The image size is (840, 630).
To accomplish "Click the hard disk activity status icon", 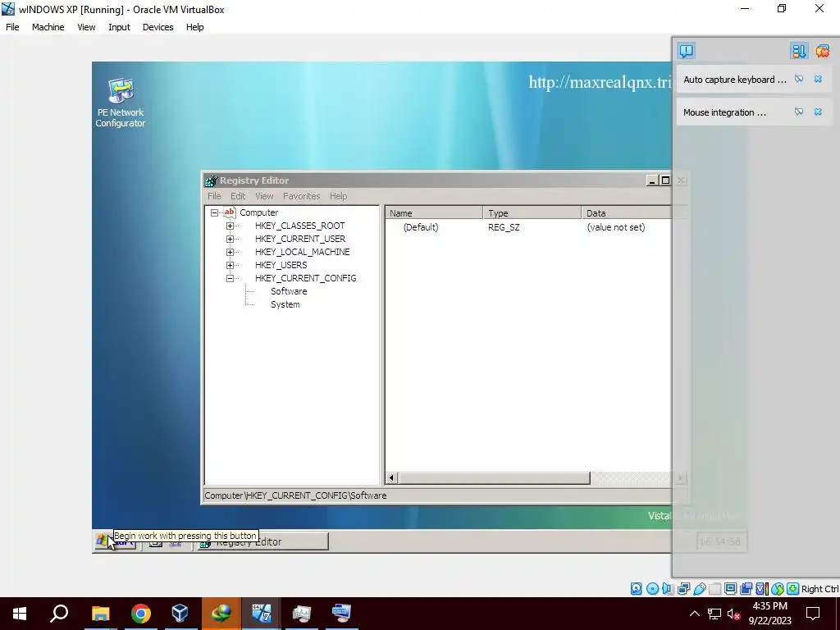I will pos(636,589).
